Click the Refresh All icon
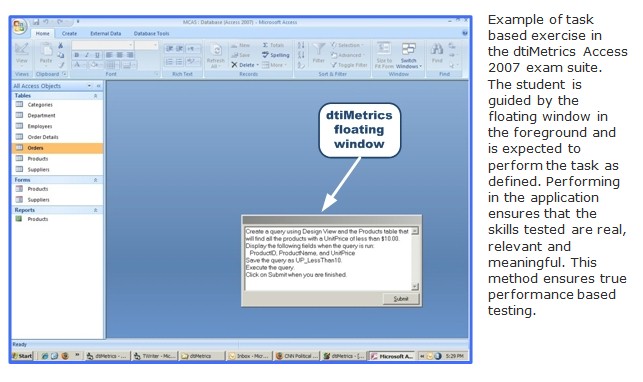Screen dimensions: 643x382 pos(216,50)
